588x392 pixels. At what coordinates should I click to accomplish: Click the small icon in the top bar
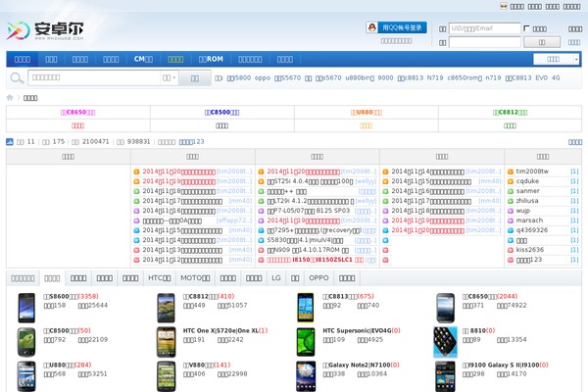point(504,6)
